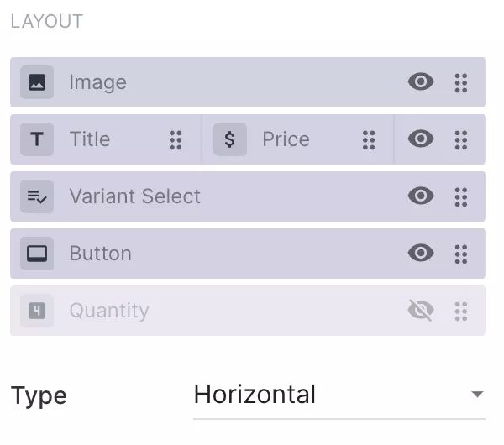Click the Button block icon
This screenshot has width=504, height=445.
tap(37, 254)
